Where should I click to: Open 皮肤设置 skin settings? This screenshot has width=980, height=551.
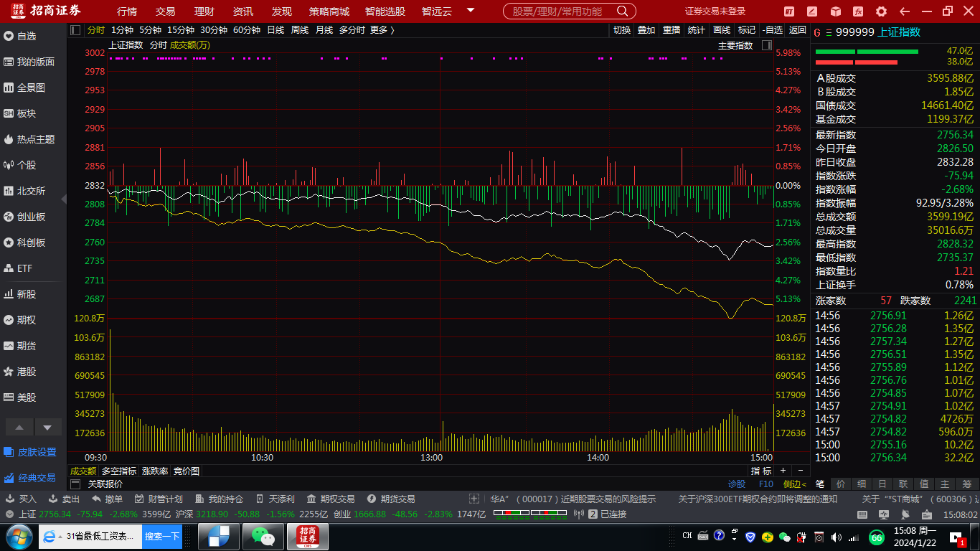(30, 452)
